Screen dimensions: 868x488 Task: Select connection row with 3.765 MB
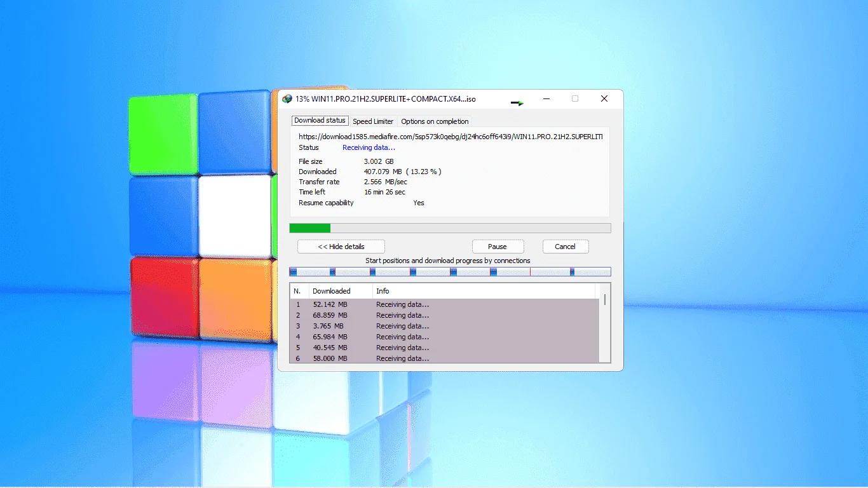pos(445,326)
